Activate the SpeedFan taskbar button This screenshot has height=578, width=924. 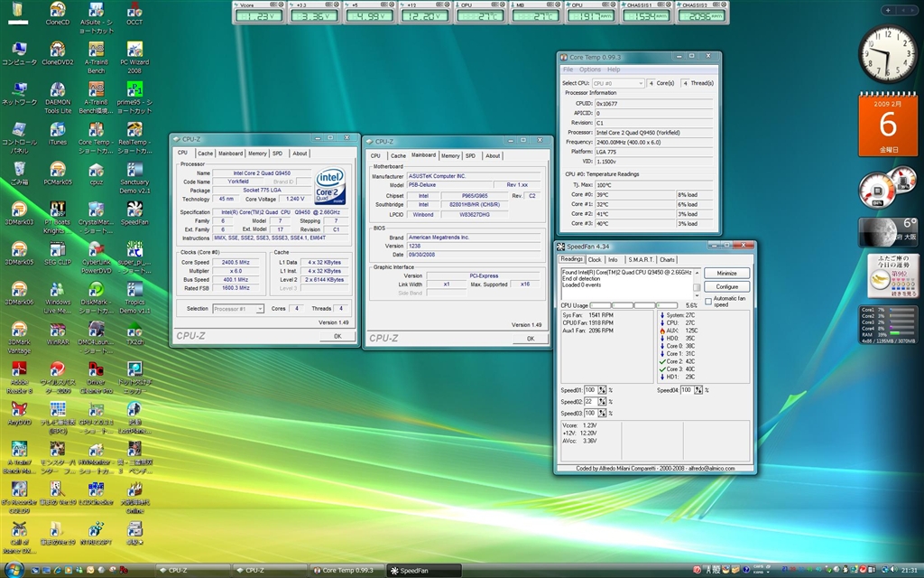point(424,571)
